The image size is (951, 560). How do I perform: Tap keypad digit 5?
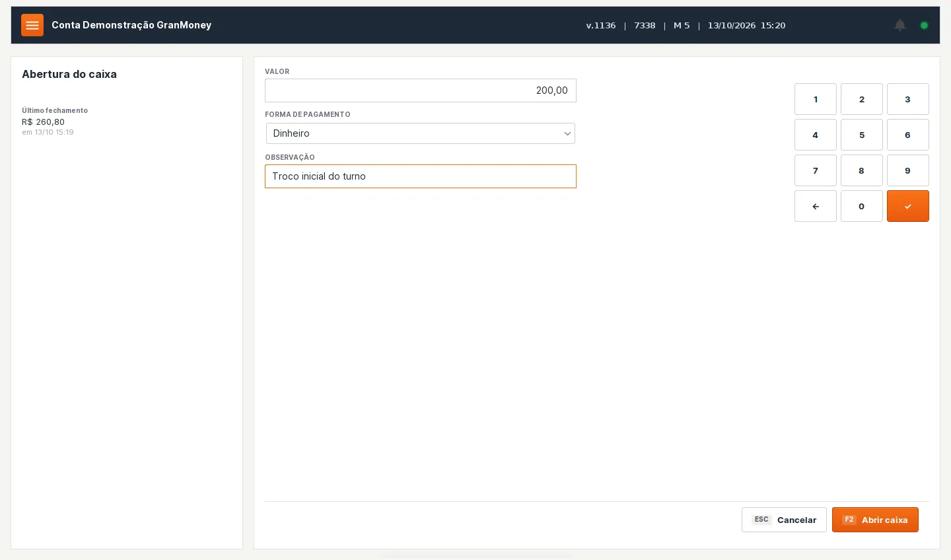pos(862,135)
